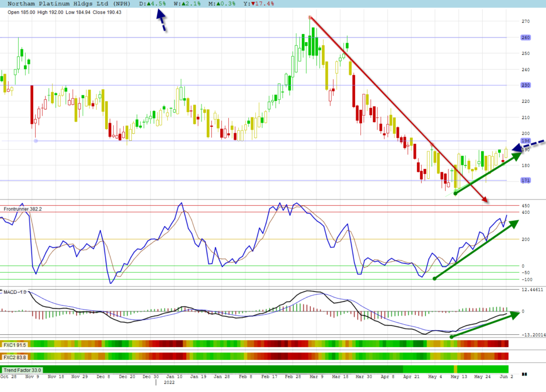Click the 'Jan 10' date label

174,377
